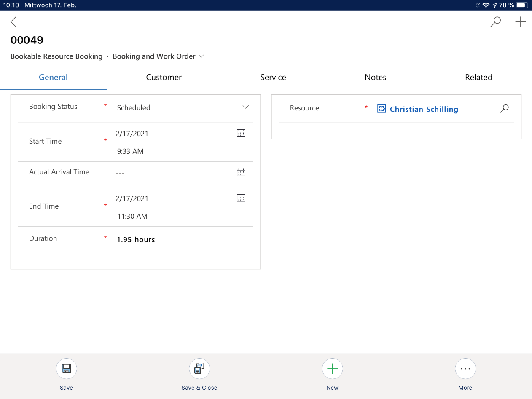Tap the back arrow icon
This screenshot has width=532, height=399.
(13, 22)
